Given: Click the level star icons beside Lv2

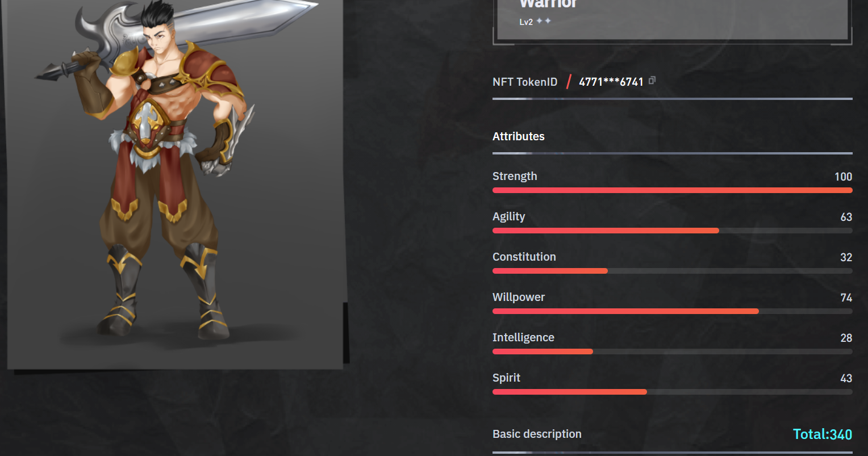Looking at the screenshot, I should tap(544, 21).
